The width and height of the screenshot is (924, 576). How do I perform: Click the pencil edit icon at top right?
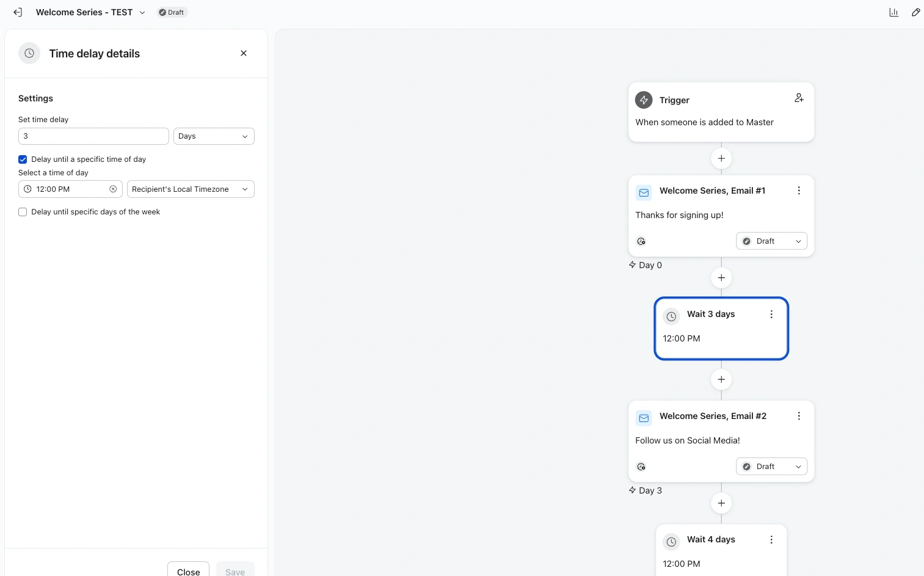point(915,12)
